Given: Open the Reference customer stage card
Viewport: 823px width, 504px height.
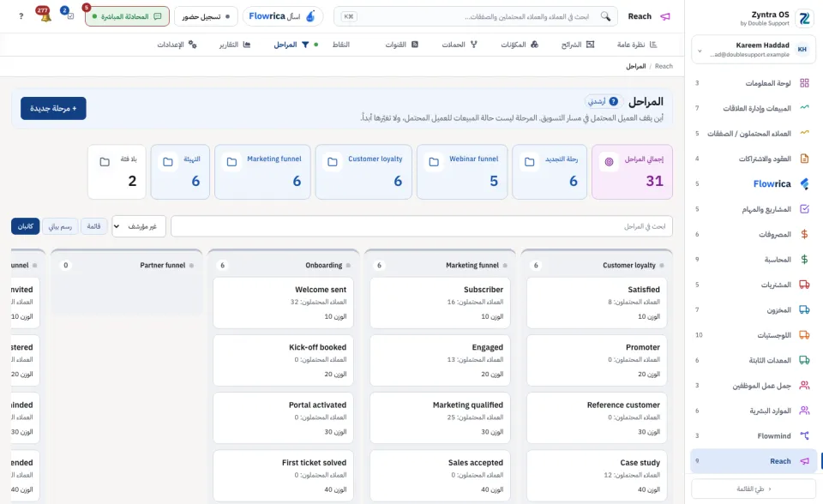Looking at the screenshot, I should click(597, 418).
